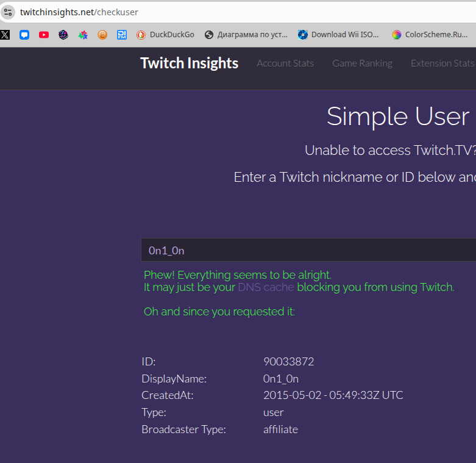Click the 'Phew! Everything seems to be alright.' message
Viewport: 476px width, 463px height.
(x=238, y=275)
